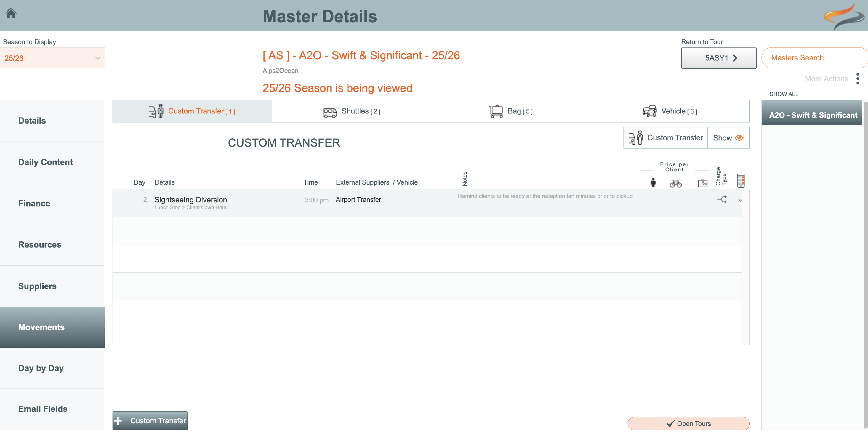Toggle the Show eye visibility button
The image size is (868, 434).
[x=728, y=138]
